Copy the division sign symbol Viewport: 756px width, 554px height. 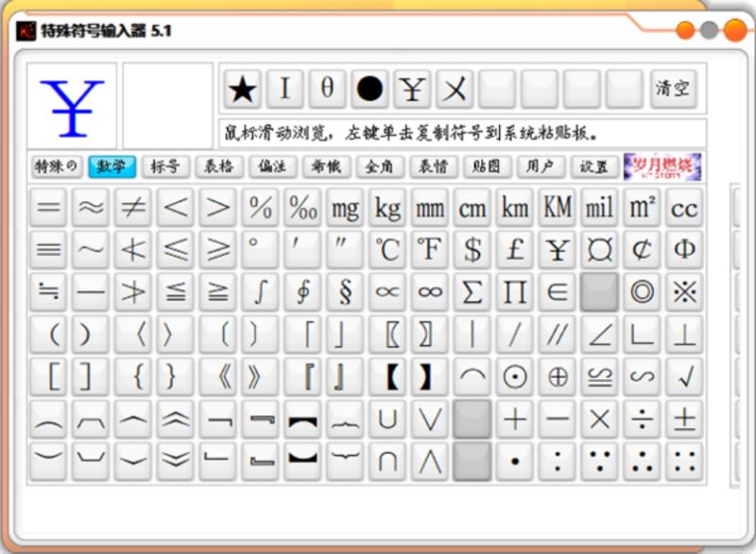point(642,419)
